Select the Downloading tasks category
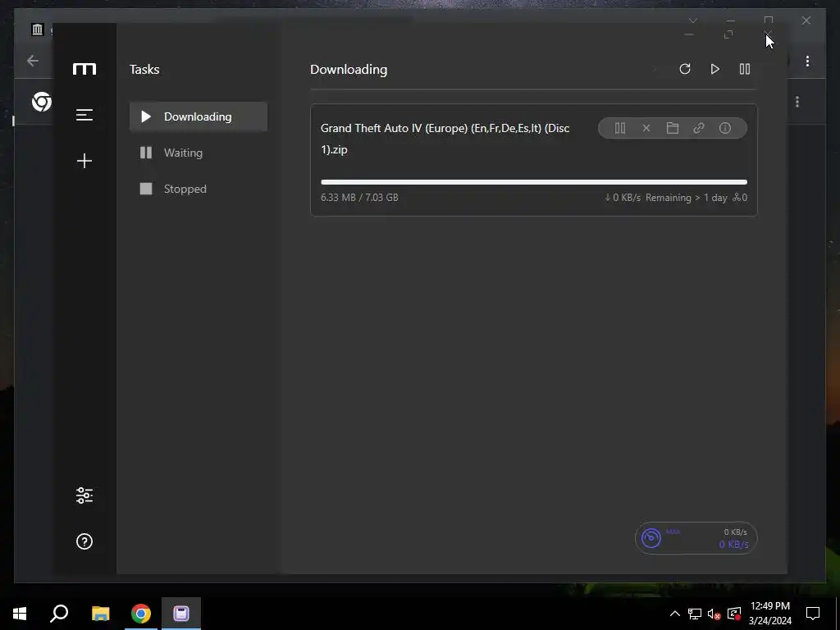This screenshot has height=630, width=840. pos(199,116)
